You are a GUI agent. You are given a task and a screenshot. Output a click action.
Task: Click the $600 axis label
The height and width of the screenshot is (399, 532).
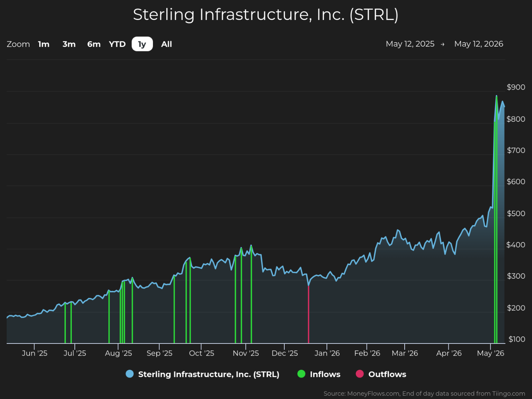516,182
